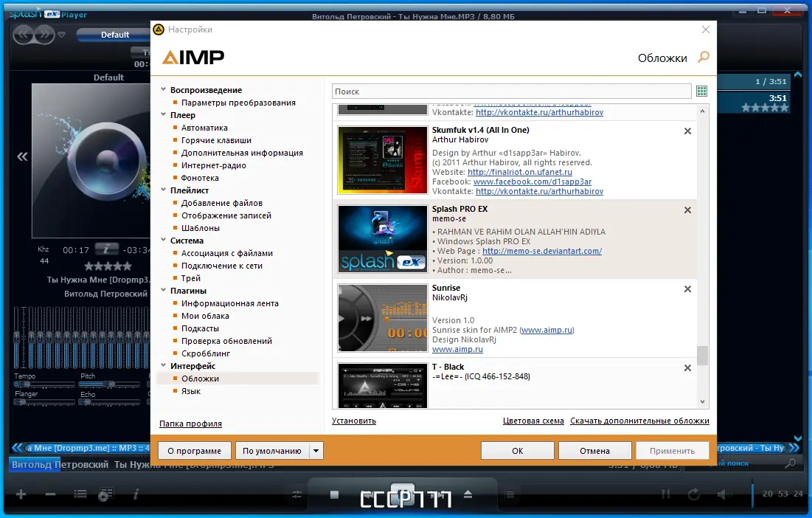Click the О программе button
Image resolution: width=812 pixels, height=518 pixels.
click(x=194, y=451)
